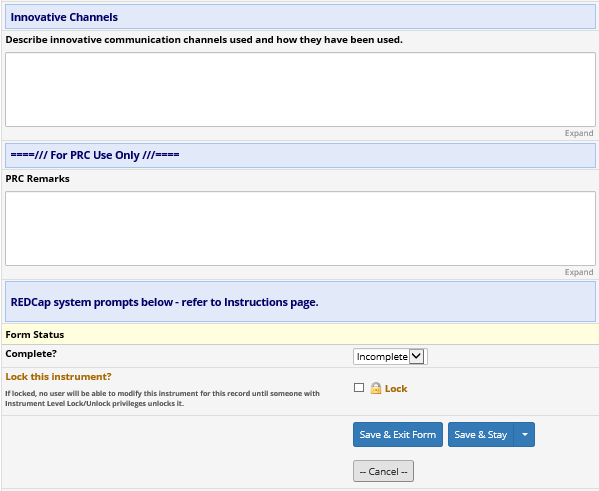Open the Complete? status dropdown

(390, 357)
